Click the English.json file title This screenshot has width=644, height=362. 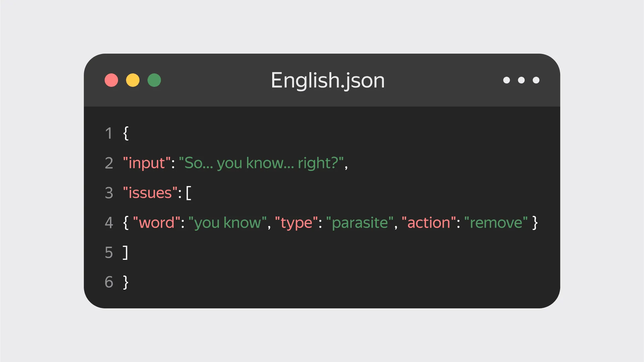pos(328,80)
